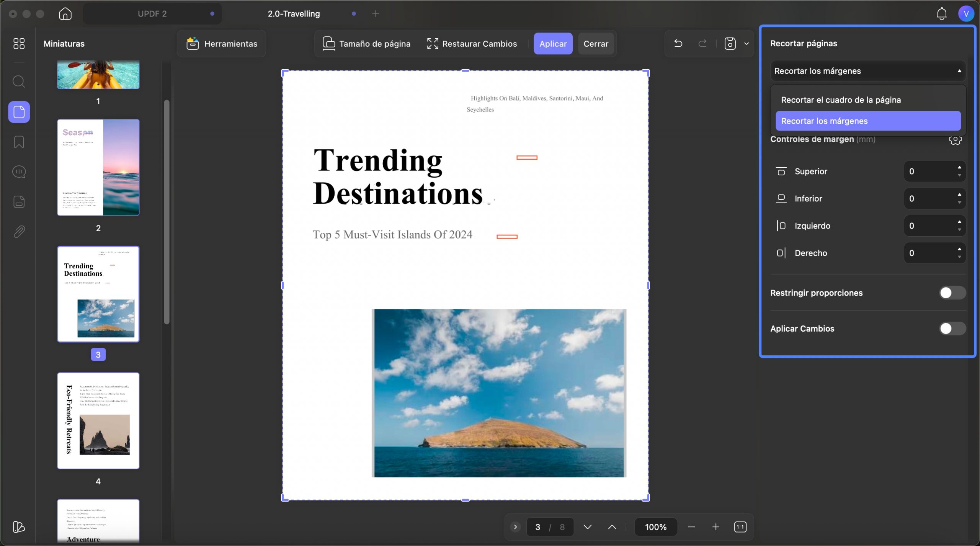Image resolution: width=980 pixels, height=546 pixels.
Task: Redo the last action
Action: (702, 44)
